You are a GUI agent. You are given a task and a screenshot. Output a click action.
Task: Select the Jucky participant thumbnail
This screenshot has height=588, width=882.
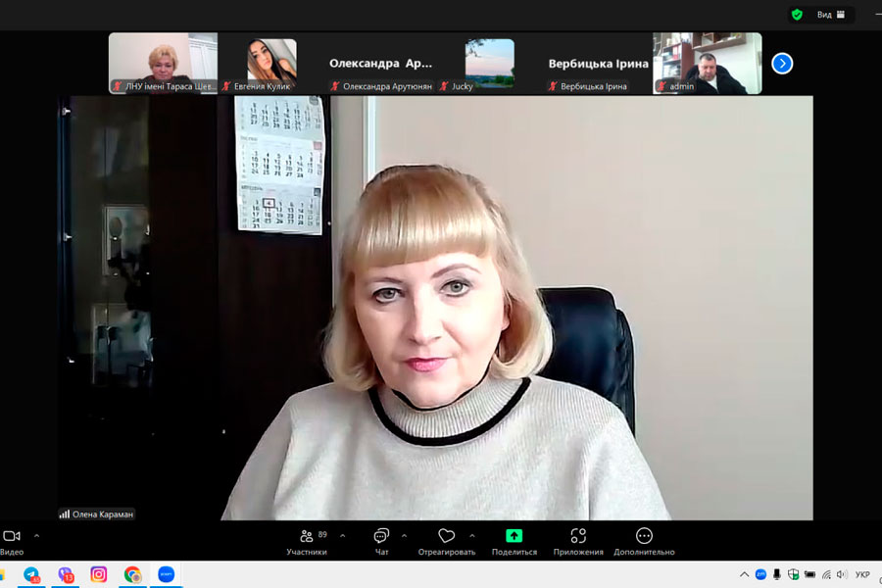pyautogui.click(x=489, y=63)
